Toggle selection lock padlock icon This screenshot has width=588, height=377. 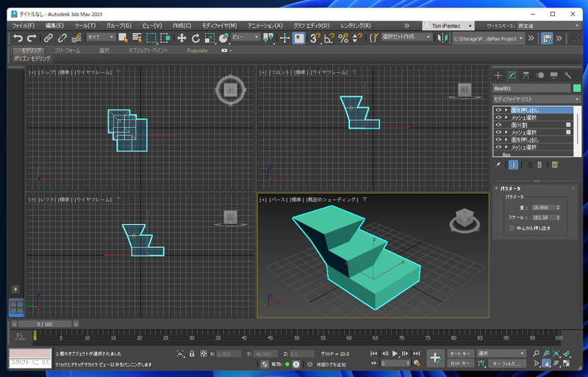[x=192, y=353]
